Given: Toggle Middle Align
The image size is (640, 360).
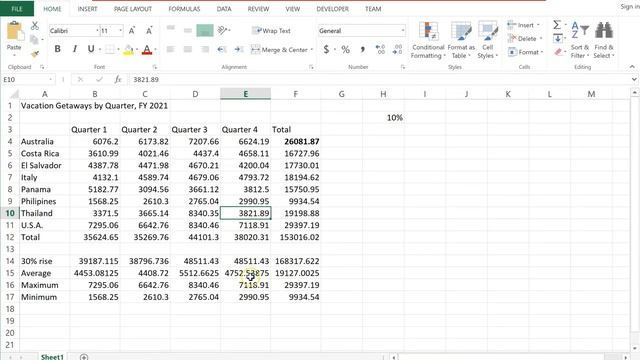Looking at the screenshot, I should pos(188,30).
